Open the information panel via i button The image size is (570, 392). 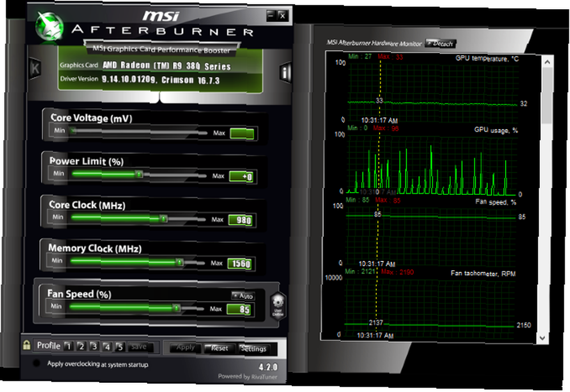pos(286,73)
